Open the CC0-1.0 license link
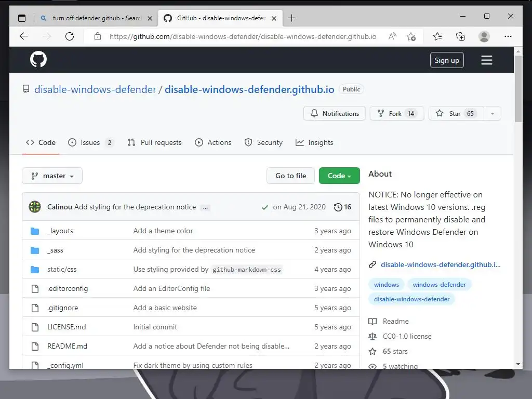Screen dimensions: 532x399 [x=407, y=336]
